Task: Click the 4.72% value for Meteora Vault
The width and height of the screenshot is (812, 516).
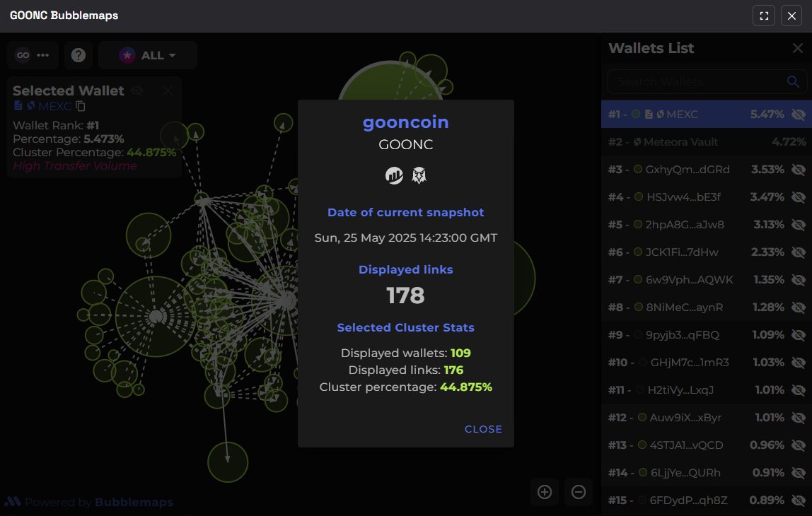Action: (789, 142)
